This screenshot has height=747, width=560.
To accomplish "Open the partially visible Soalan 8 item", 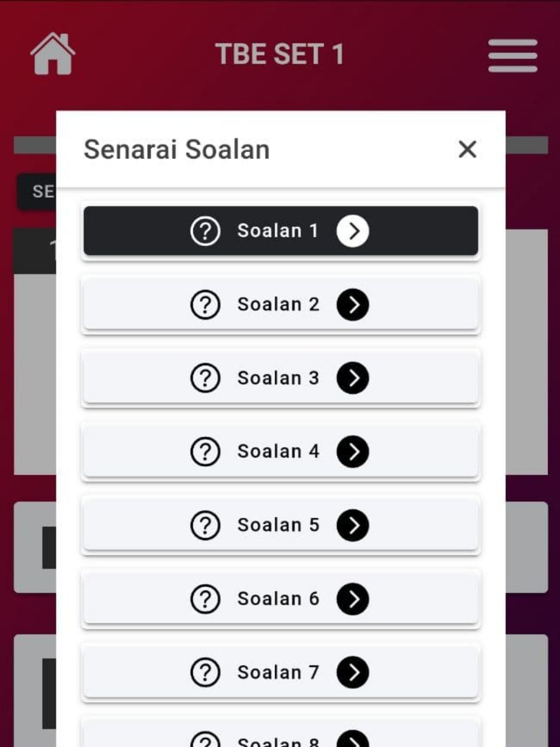I will (281, 734).
